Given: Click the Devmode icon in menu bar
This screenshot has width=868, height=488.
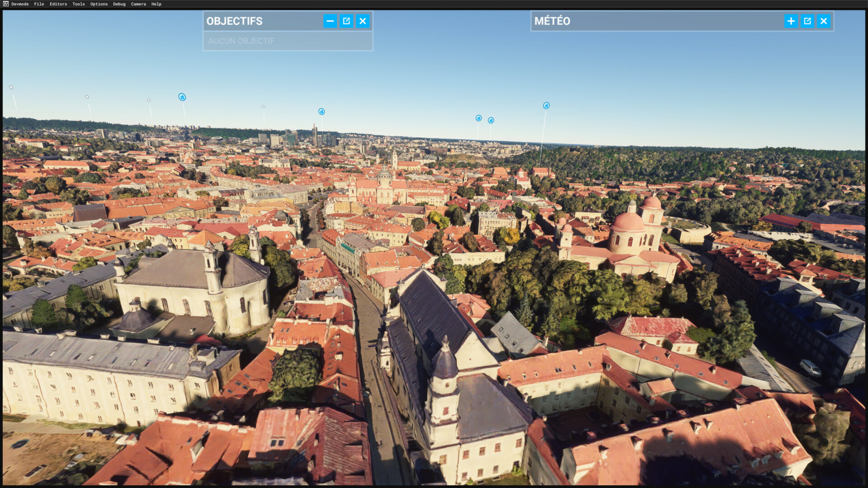Looking at the screenshot, I should click(x=6, y=4).
